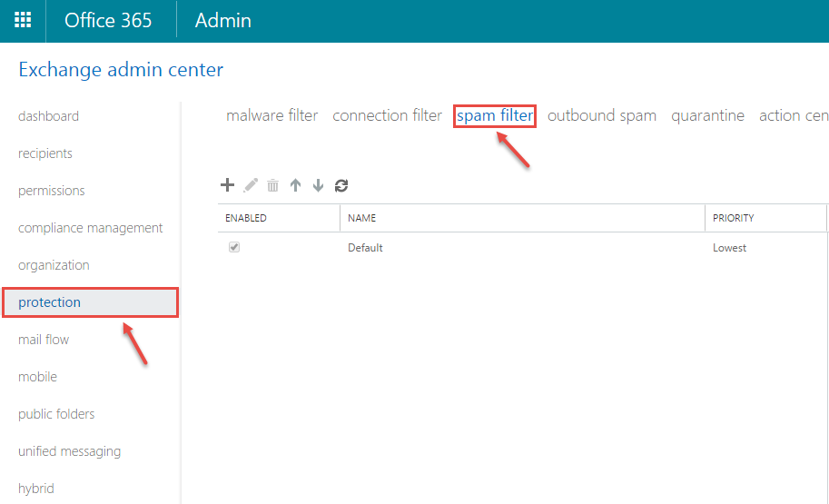This screenshot has height=504, width=829.
Task: Select the spam filter tab
Action: (495, 116)
